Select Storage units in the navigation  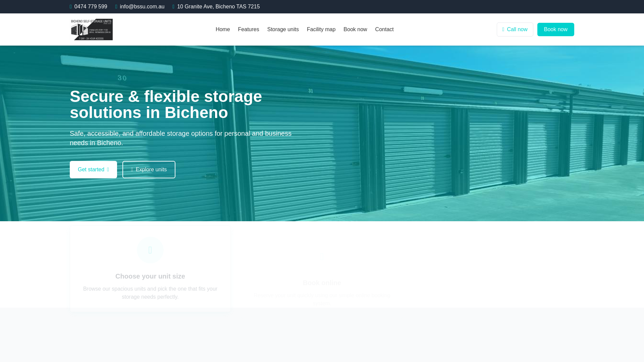pyautogui.click(x=283, y=29)
